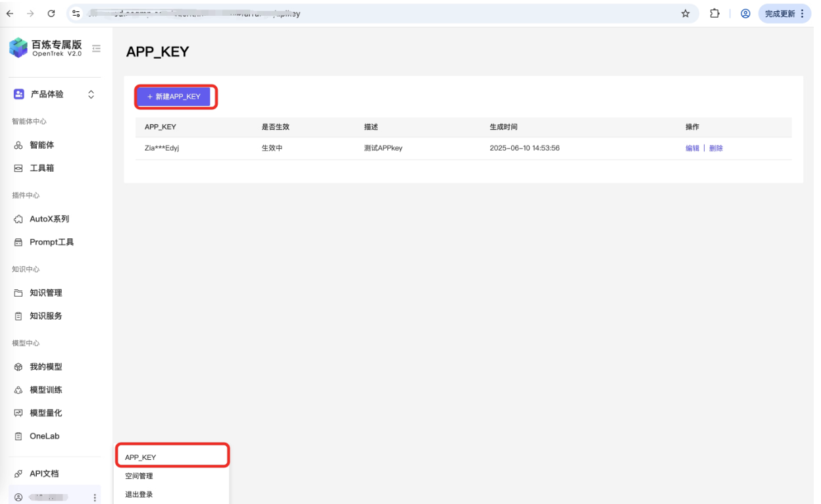Click the APP_KEY table column header
Image resolution: width=821 pixels, height=504 pixels.
161,127
